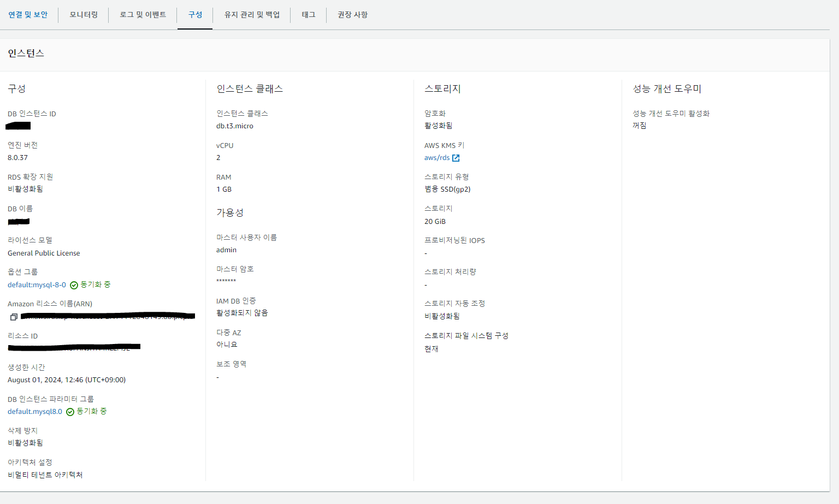Image resolution: width=839 pixels, height=504 pixels.
Task: Follow the aws/rds KMS key link
Action: click(437, 158)
